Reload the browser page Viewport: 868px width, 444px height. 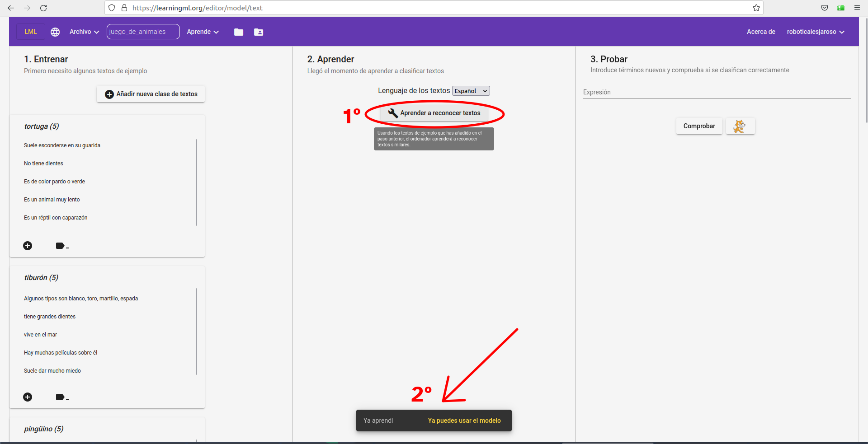[43, 8]
